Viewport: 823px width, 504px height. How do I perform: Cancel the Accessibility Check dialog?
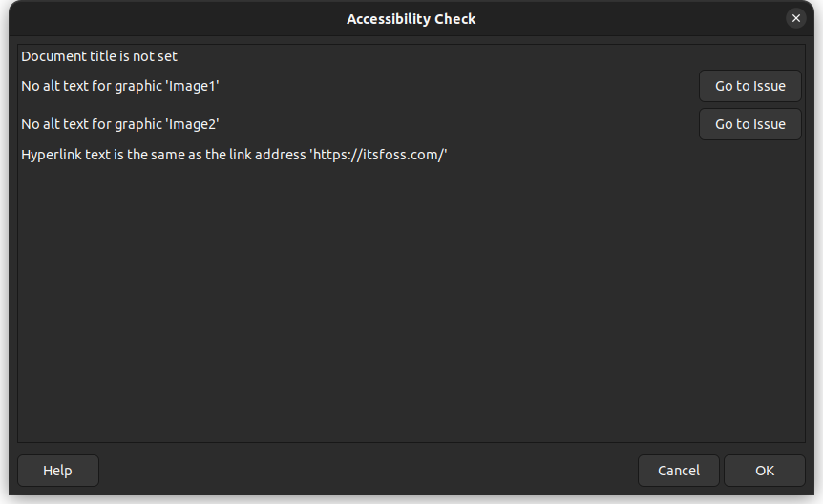coord(678,471)
